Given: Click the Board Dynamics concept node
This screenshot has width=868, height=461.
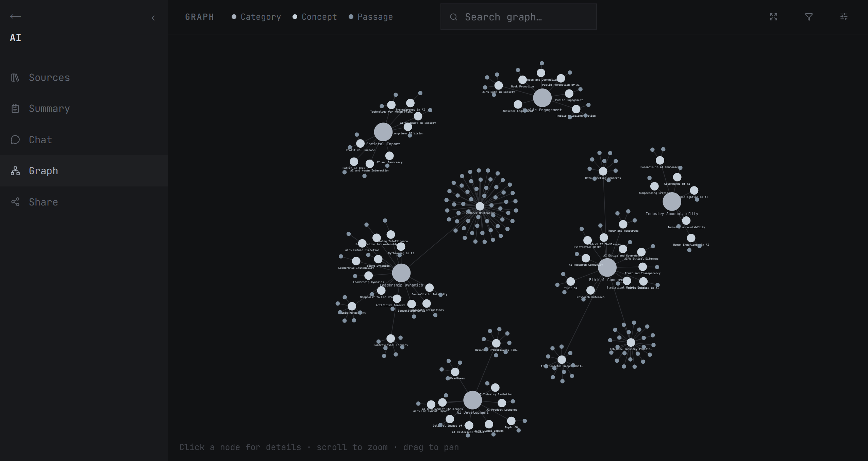Looking at the screenshot, I should click(x=378, y=259).
